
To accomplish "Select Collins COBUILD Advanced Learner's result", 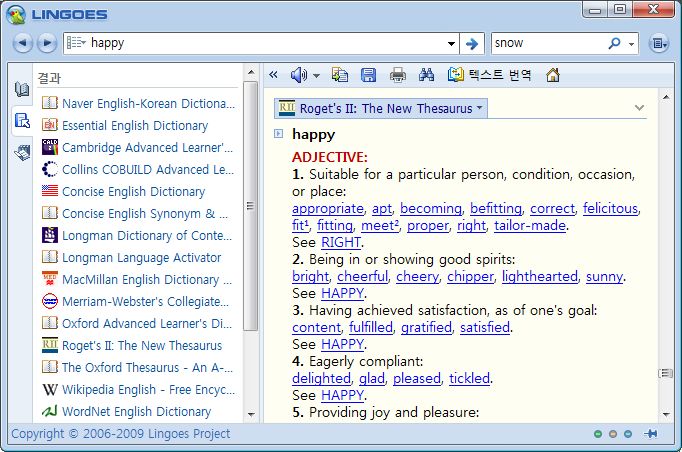I will [138, 169].
